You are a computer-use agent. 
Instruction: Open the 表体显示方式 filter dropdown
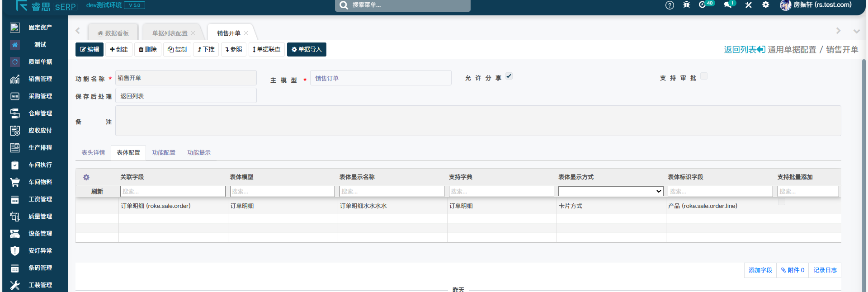pos(610,192)
